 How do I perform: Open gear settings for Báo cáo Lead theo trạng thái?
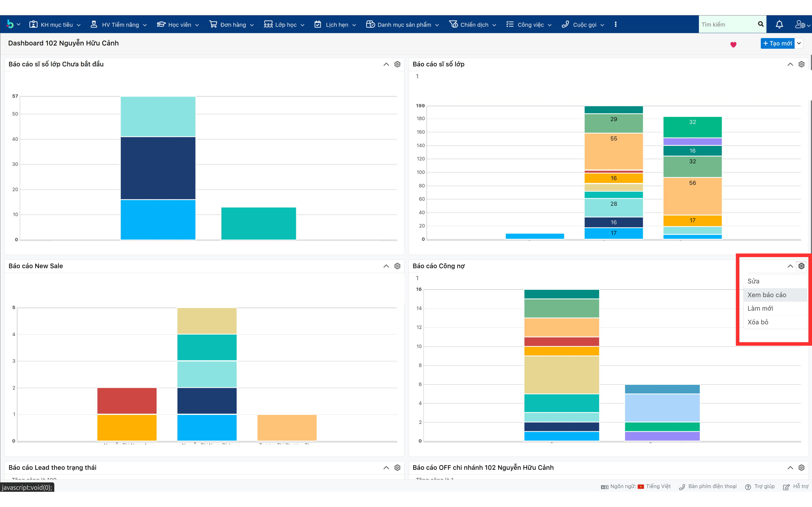click(x=397, y=467)
